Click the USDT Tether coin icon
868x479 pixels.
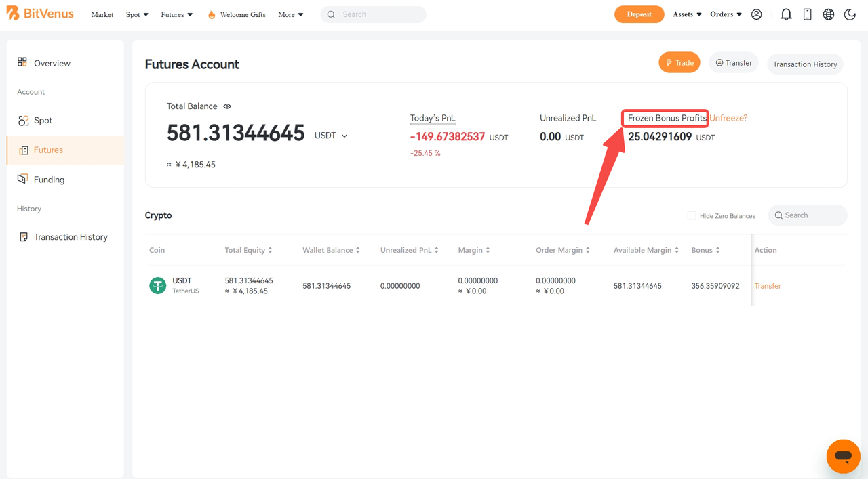[158, 286]
